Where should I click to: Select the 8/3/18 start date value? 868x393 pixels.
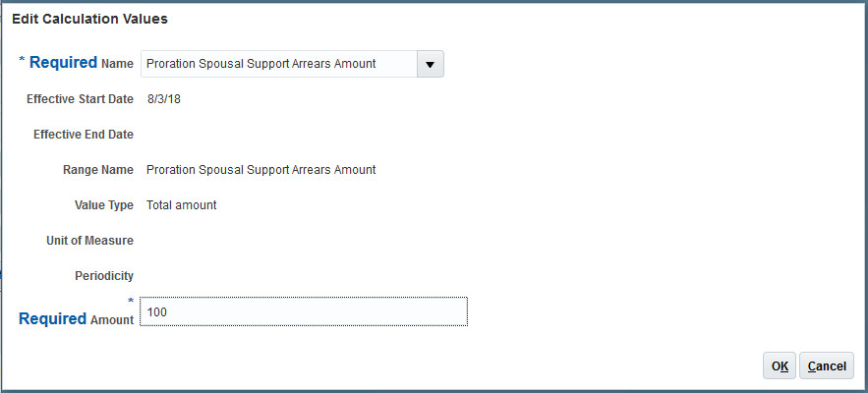(163, 99)
